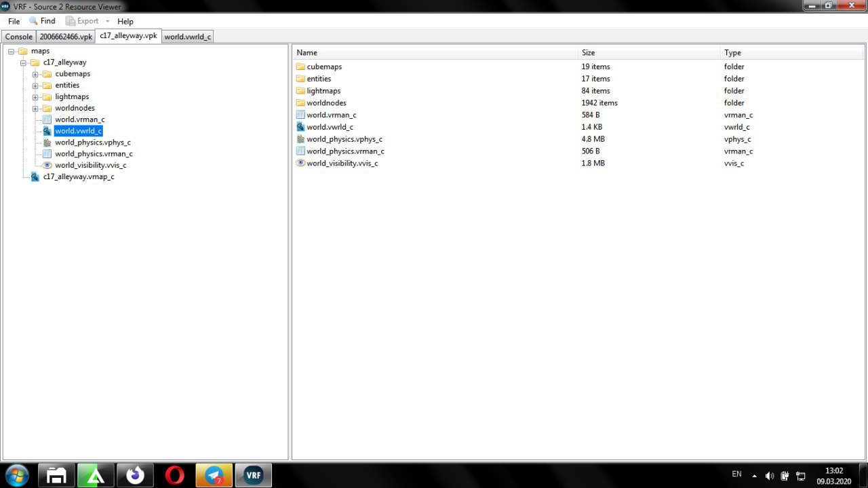868x488 pixels.
Task: Click world.vrman_c icon in file list
Action: [x=301, y=115]
